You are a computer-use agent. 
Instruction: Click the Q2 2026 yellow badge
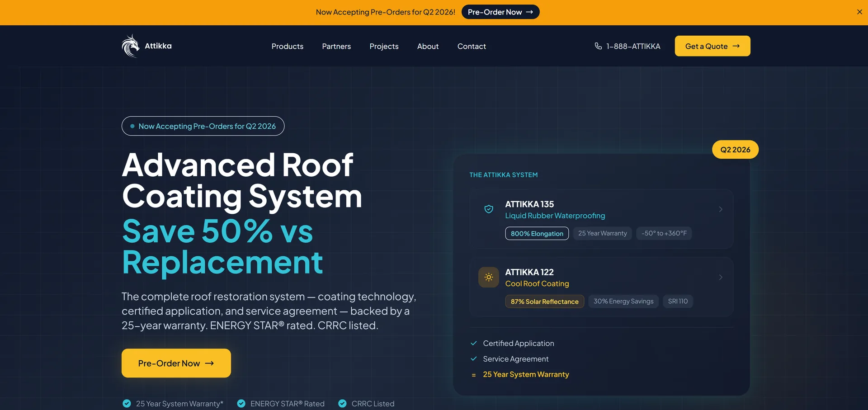pos(735,150)
